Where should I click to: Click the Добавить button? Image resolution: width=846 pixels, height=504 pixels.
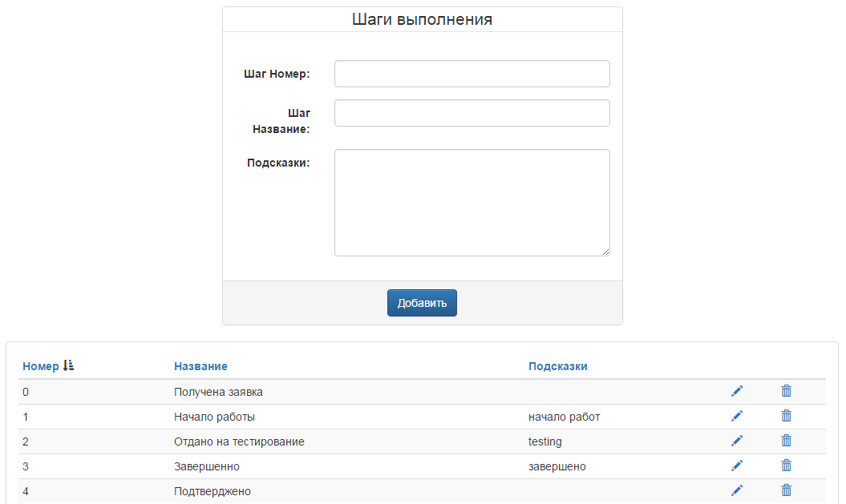point(422,303)
